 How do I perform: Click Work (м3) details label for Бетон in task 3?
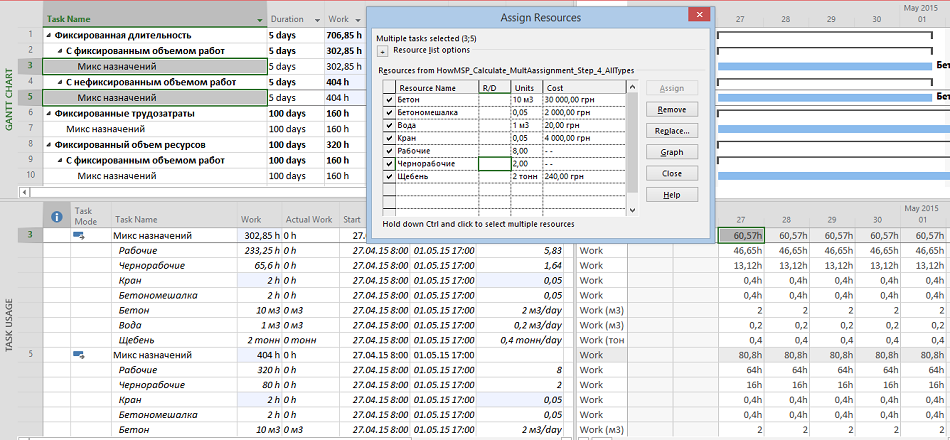601,310
